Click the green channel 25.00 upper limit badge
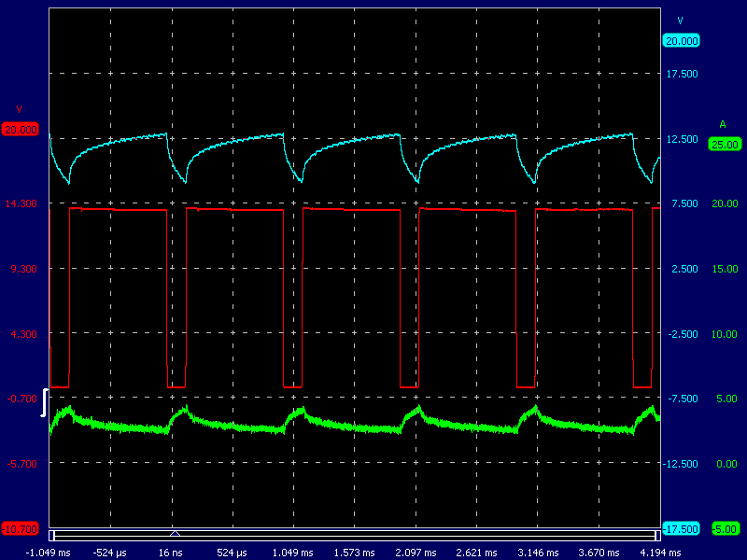Screen dimensions: 747x560 pos(724,144)
